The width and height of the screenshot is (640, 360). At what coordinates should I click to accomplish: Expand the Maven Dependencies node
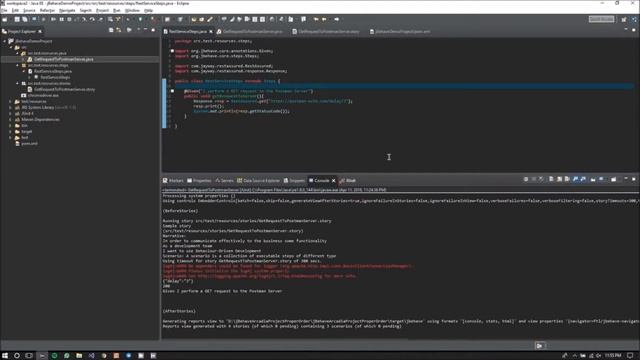[x=11, y=120]
